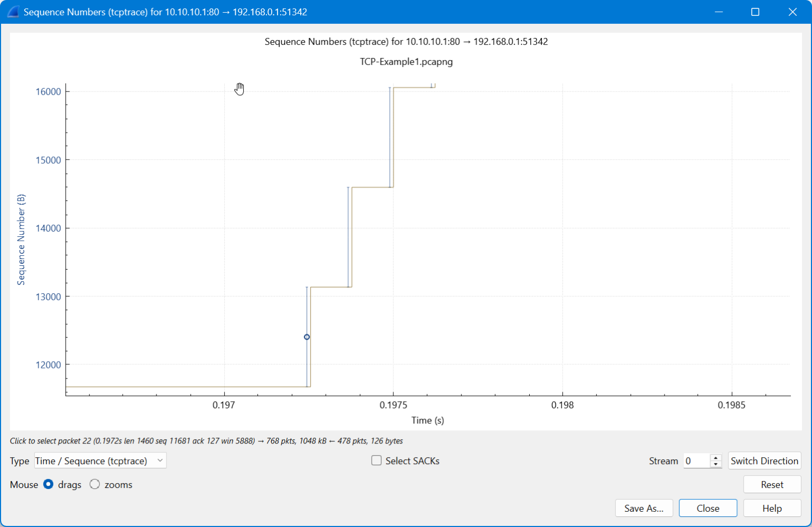The image size is (812, 527).
Task: Click the packet 22 status text below the graph
Action: [x=206, y=441]
